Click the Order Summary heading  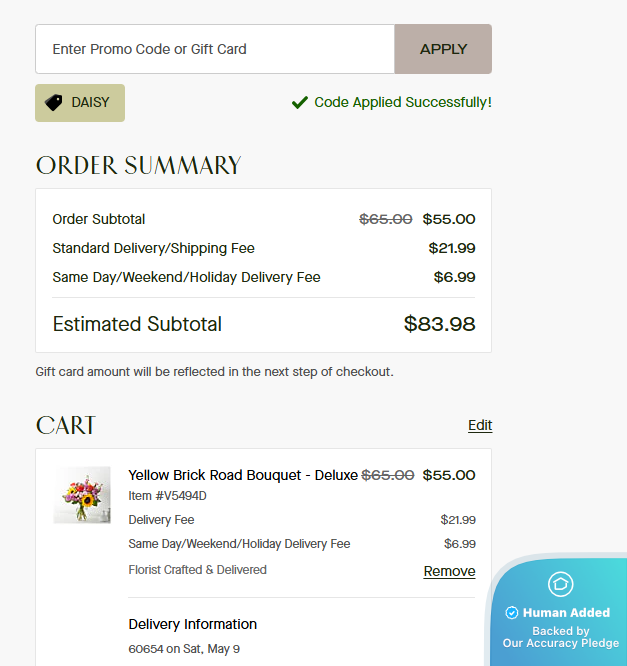138,165
